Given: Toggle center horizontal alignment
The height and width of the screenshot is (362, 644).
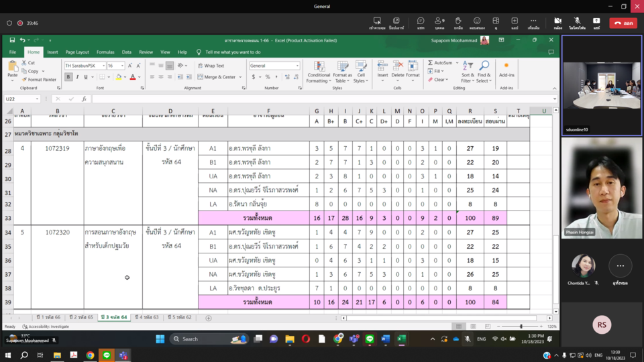Looking at the screenshot, I should (x=160, y=77).
